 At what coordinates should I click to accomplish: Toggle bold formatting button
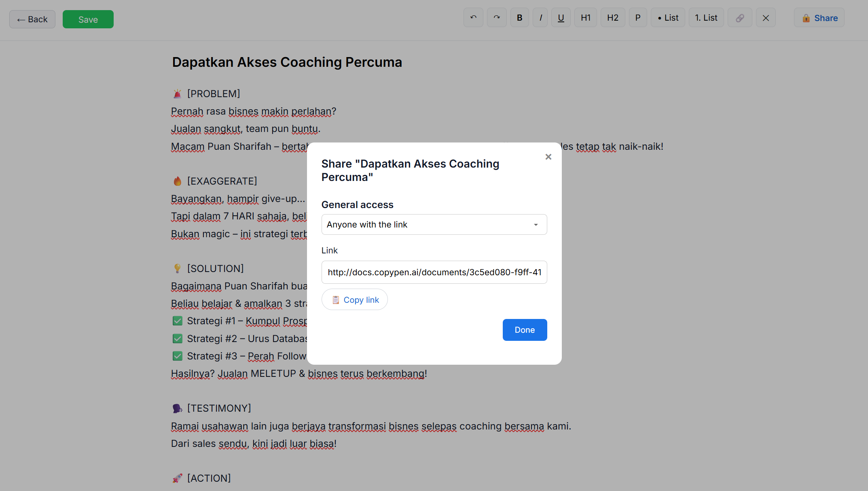pos(519,18)
